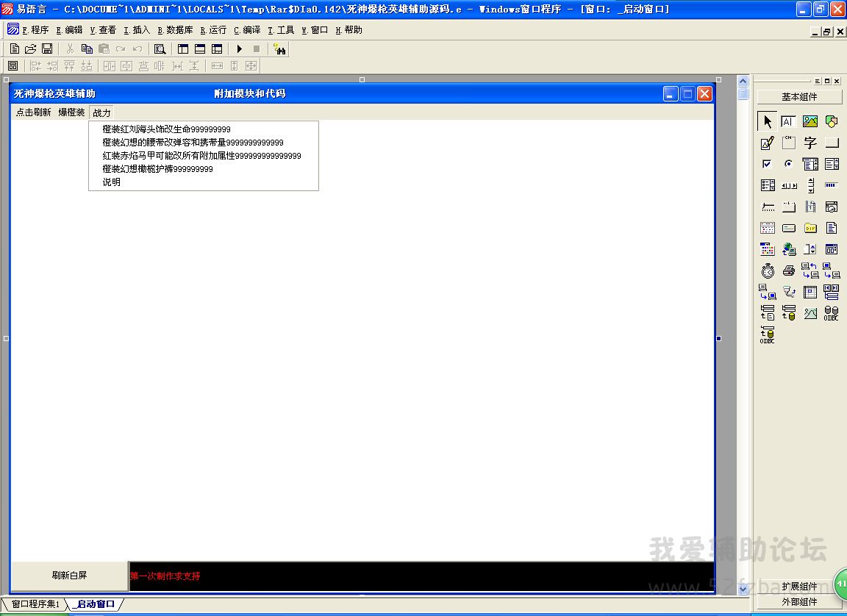Select the film strip animation component
Image resolution: width=847 pixels, height=616 pixels.
click(810, 207)
